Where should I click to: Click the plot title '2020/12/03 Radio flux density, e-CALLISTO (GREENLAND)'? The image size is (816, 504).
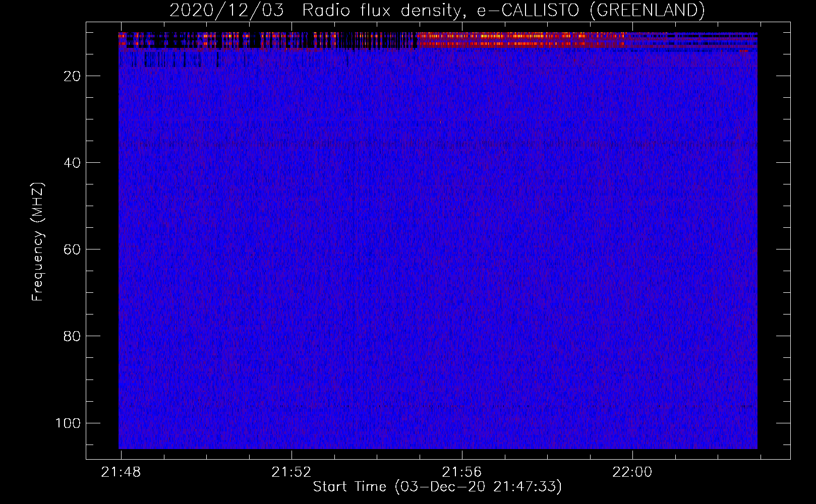(437, 10)
